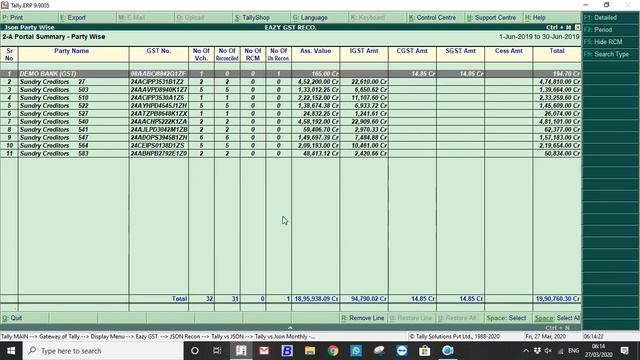Viewport: 640px width, 360px height.
Task: Click the CGST Amt column header
Action: [412, 51]
